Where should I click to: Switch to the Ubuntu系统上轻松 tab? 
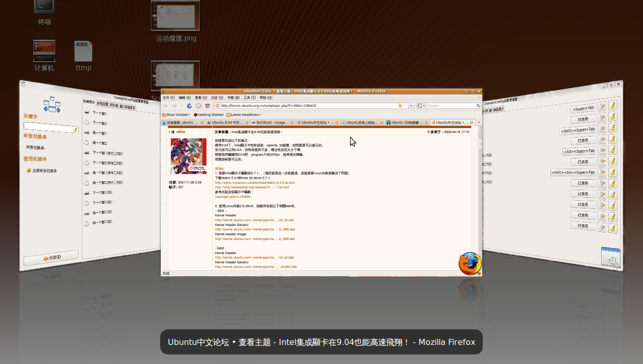(362, 123)
